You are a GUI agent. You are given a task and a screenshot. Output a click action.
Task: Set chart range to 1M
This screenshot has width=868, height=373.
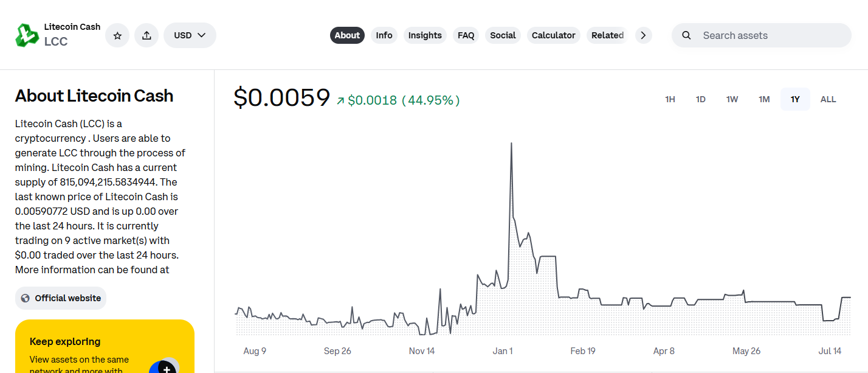pyautogui.click(x=764, y=99)
